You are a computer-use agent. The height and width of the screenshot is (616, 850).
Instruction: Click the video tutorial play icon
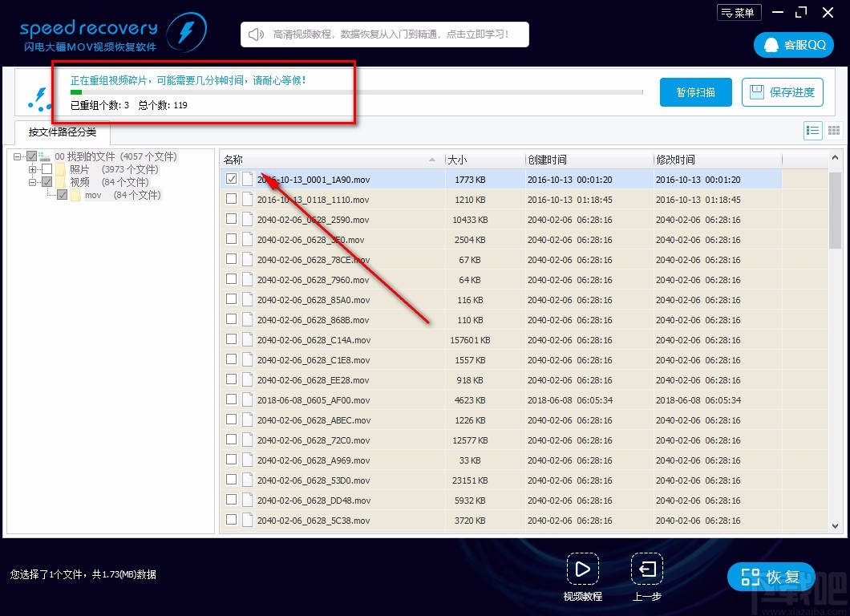pos(582,569)
